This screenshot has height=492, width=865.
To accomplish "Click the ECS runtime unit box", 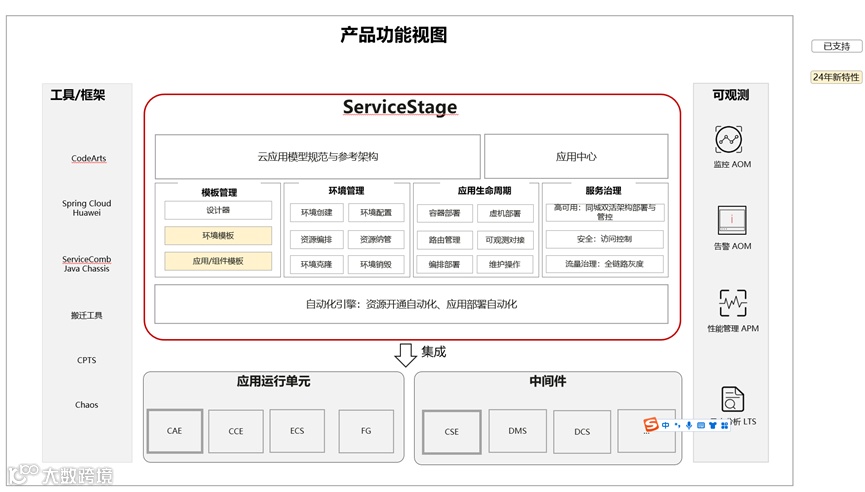I will click(x=297, y=431).
